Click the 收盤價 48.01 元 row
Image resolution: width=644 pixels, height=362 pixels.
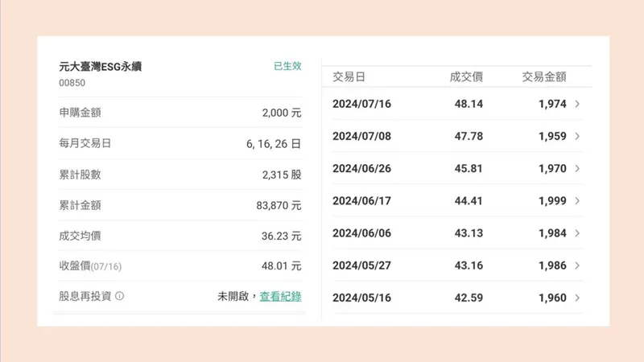(180, 266)
